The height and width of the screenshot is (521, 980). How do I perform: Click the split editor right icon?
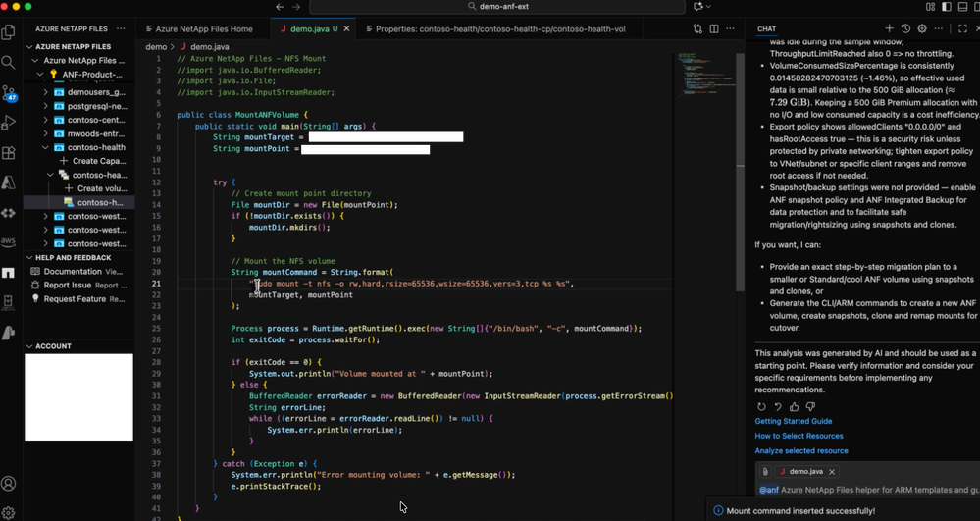click(x=714, y=29)
